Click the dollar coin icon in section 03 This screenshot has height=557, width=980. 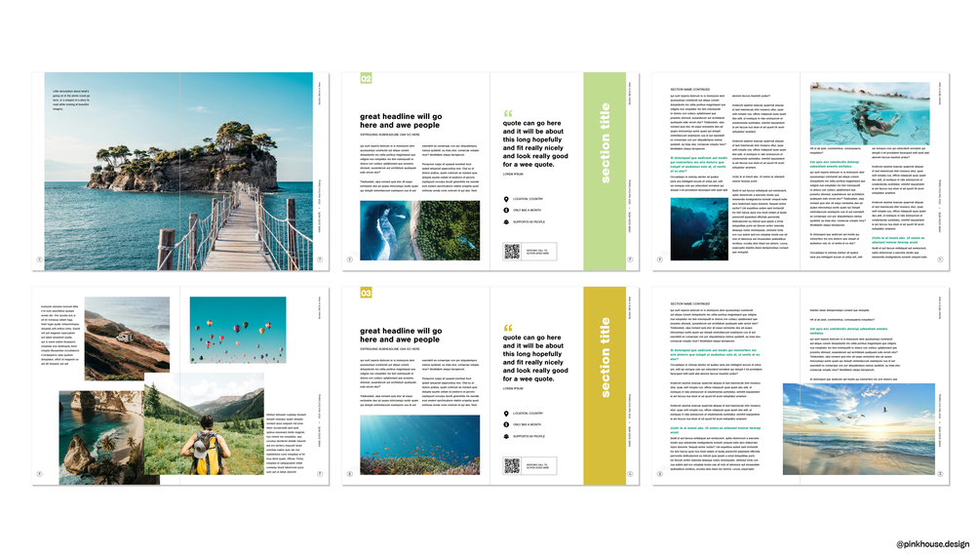pyautogui.click(x=506, y=424)
